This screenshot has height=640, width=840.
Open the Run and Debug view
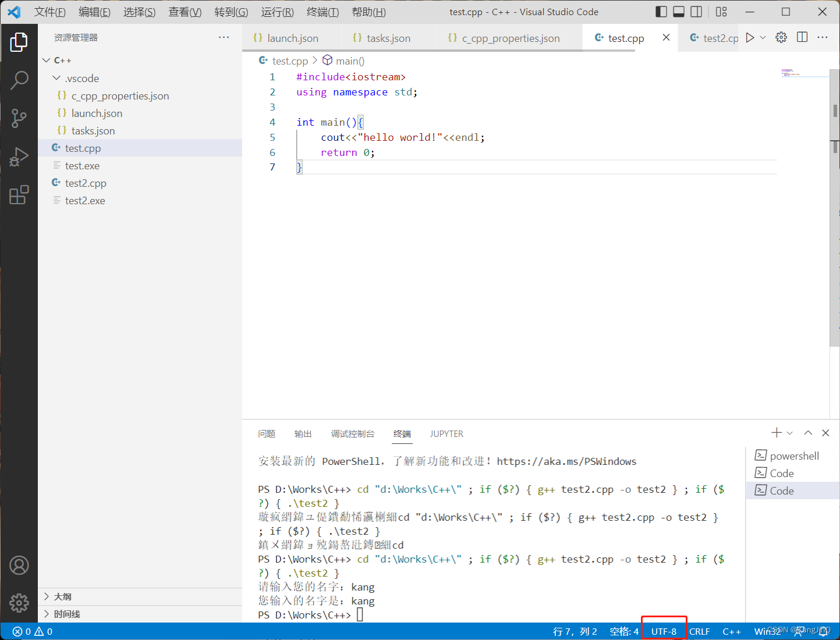click(19, 157)
